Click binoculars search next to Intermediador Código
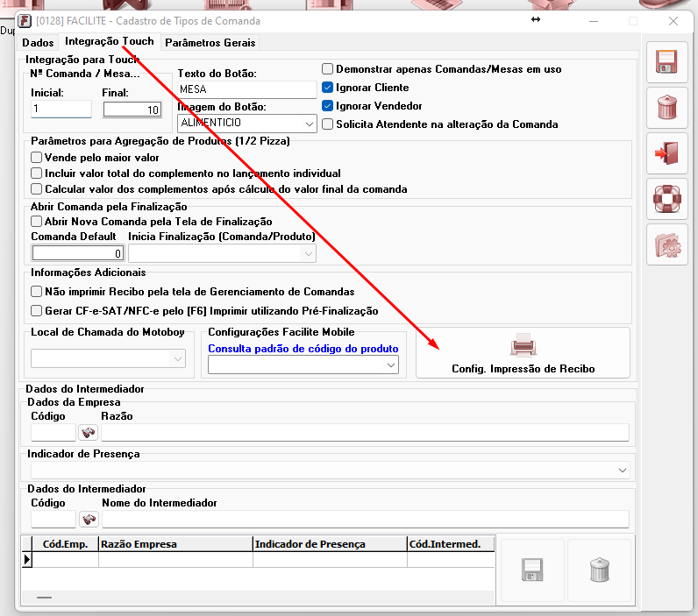Screen dimensions: 698x616 tap(89, 519)
